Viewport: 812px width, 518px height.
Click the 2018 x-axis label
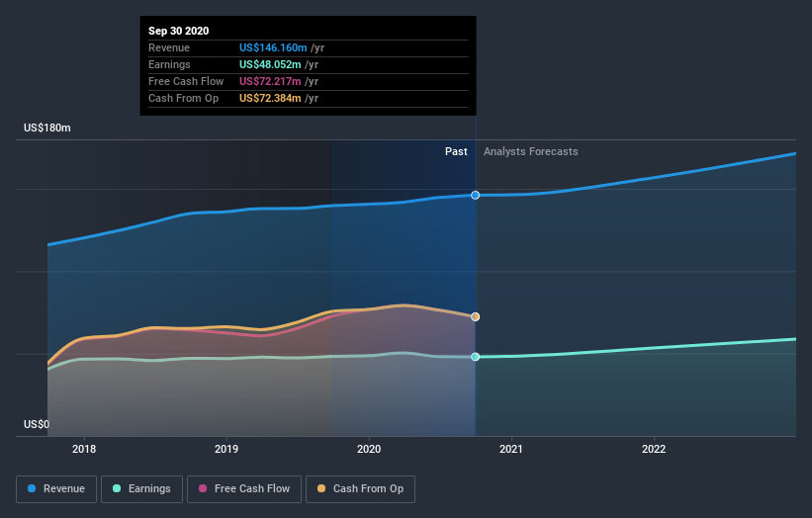(84, 449)
